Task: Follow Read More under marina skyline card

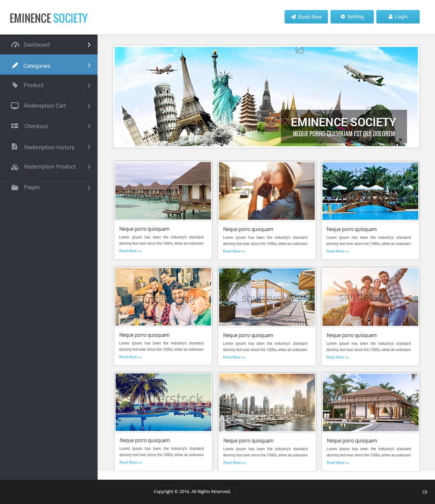Action: (234, 463)
